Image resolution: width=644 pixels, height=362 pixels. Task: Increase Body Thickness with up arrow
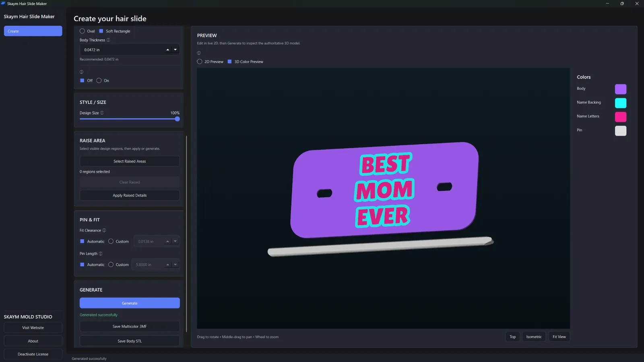[x=168, y=50]
